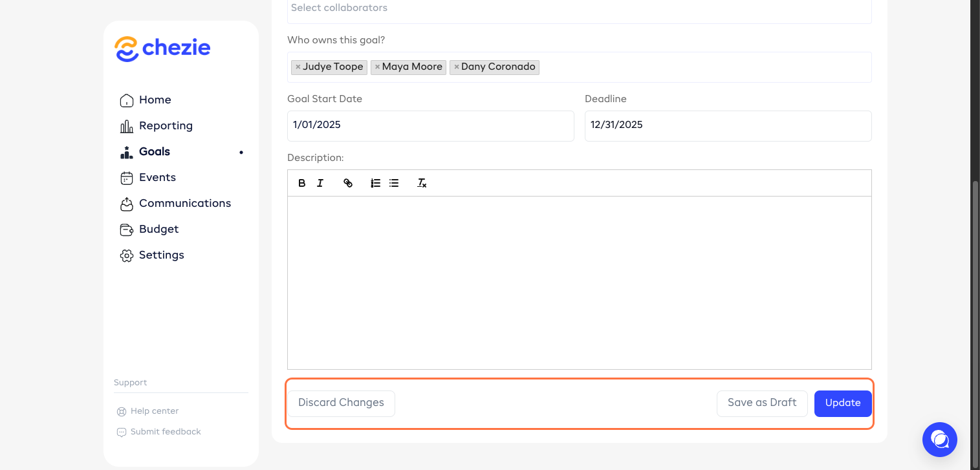The height and width of the screenshot is (470, 980).
Task: Click Discard Changes
Action: 341,403
